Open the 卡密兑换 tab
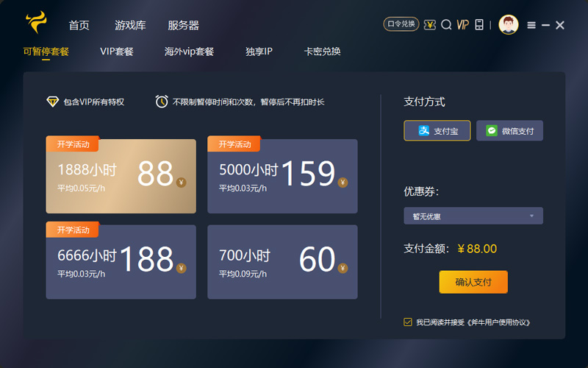This screenshot has width=588, height=368. (322, 52)
